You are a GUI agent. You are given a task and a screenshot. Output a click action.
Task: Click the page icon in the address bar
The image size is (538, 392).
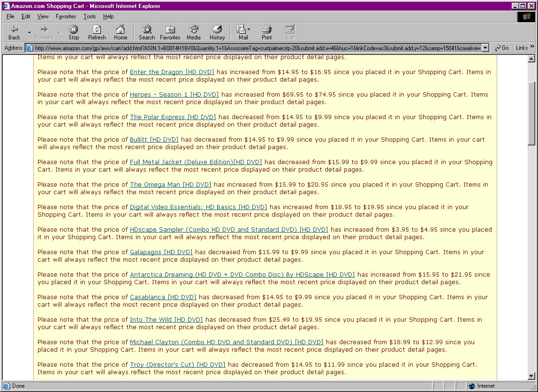pyautogui.click(x=30, y=48)
